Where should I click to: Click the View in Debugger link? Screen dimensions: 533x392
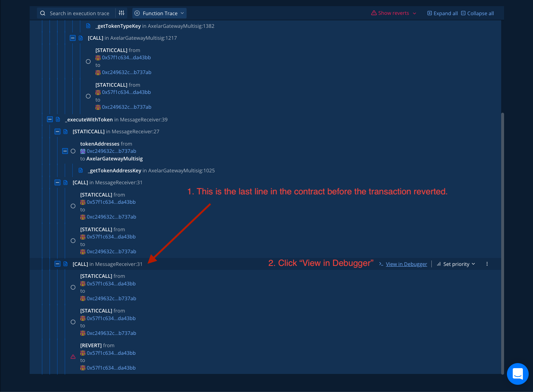click(406, 264)
